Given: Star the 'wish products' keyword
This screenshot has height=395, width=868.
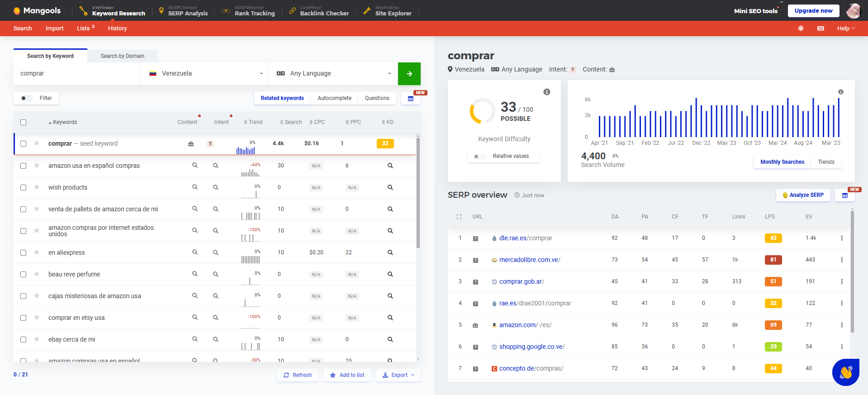Looking at the screenshot, I should pyautogui.click(x=37, y=187).
